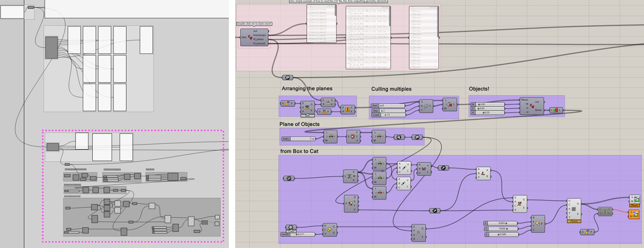
Task: Select the Mirror component in Arranging the planes
Action: point(347,109)
